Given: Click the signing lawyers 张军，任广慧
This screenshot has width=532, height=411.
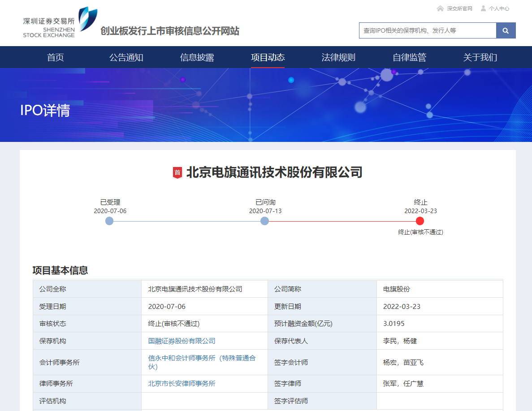Looking at the screenshot, I should coord(403,384).
